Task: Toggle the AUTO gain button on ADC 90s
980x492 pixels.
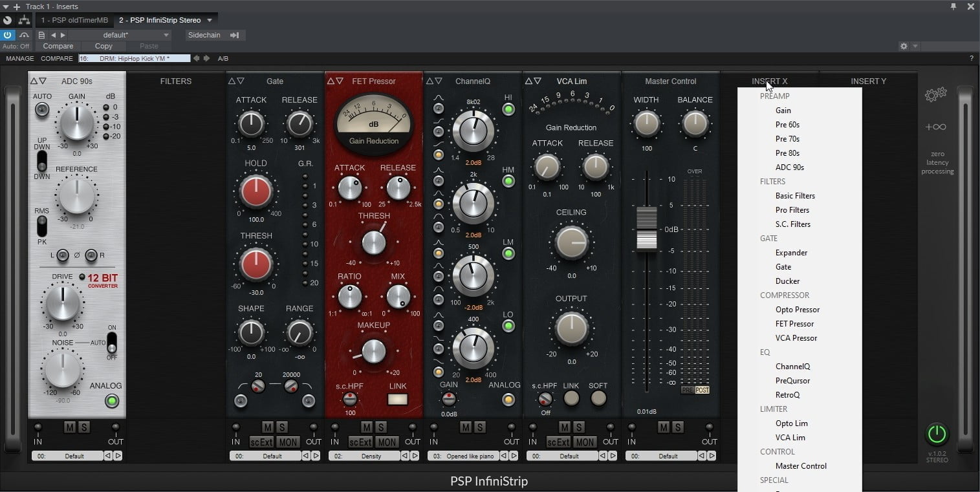Action: [42, 111]
